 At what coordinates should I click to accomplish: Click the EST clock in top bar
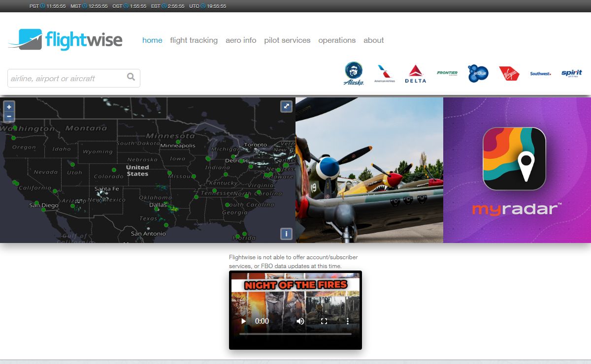pos(167,6)
